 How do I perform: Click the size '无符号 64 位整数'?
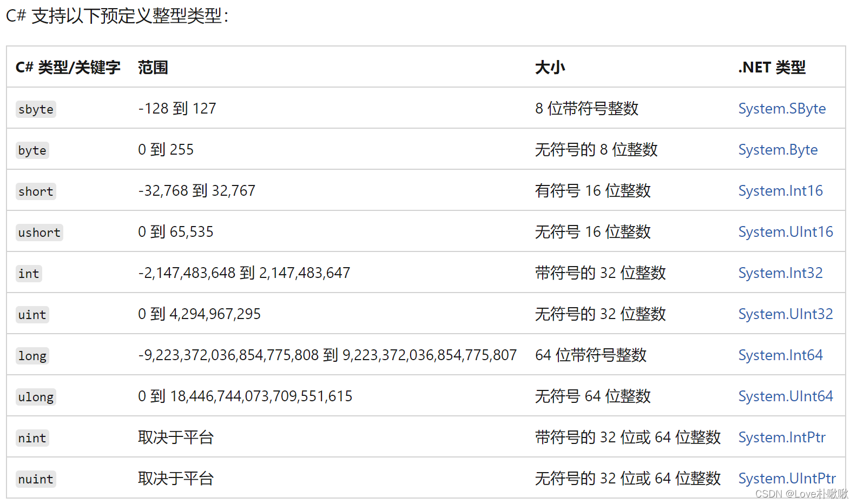(x=593, y=396)
